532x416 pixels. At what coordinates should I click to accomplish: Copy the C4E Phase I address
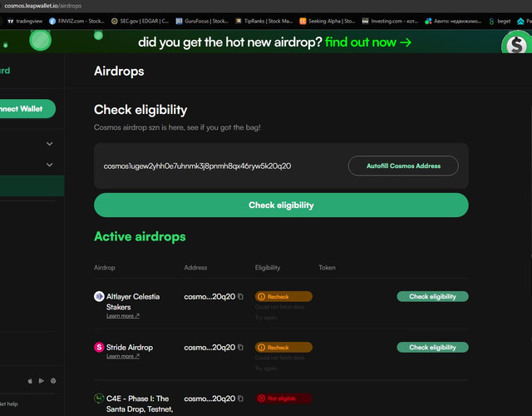[240, 399]
